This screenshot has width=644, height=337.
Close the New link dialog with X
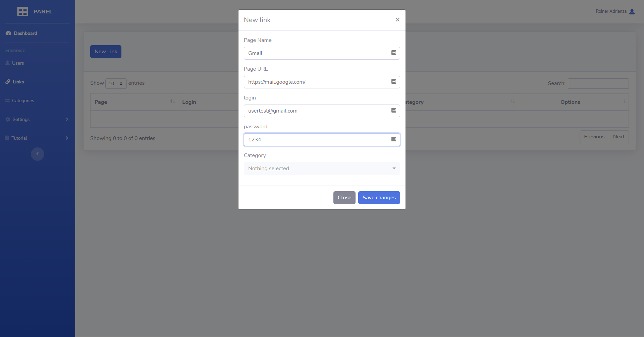(397, 20)
